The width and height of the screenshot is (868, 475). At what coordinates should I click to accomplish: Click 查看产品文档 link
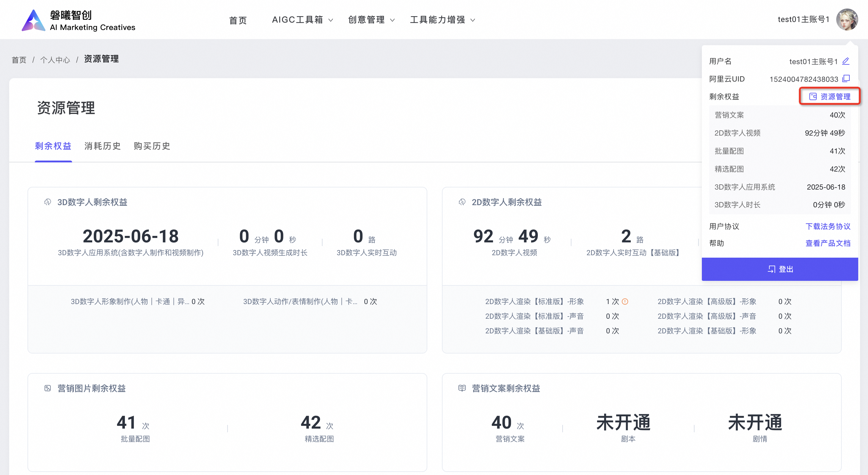click(x=828, y=243)
